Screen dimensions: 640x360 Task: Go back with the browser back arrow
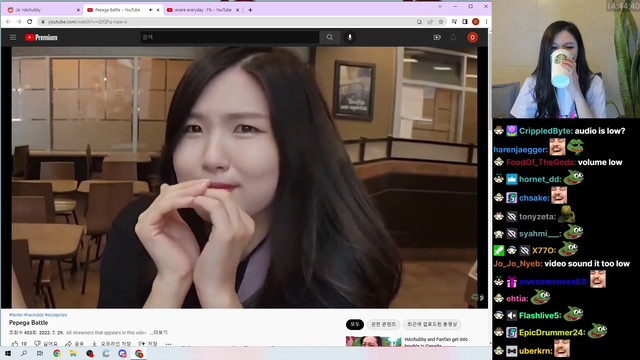coord(9,22)
